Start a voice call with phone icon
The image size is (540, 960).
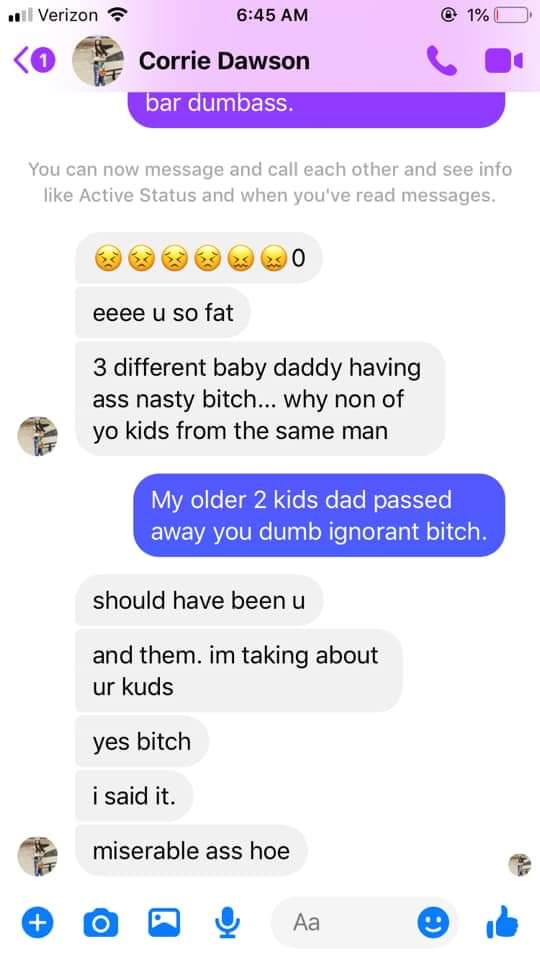(441, 61)
